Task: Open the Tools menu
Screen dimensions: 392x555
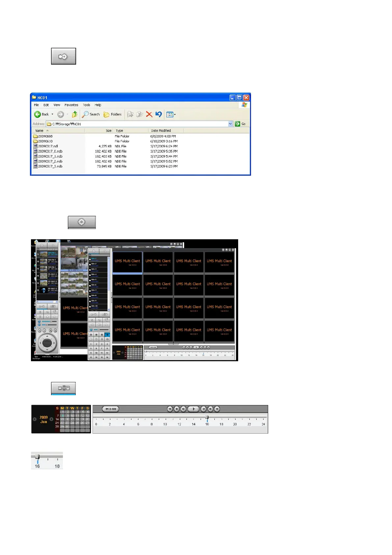Action: 87,105
